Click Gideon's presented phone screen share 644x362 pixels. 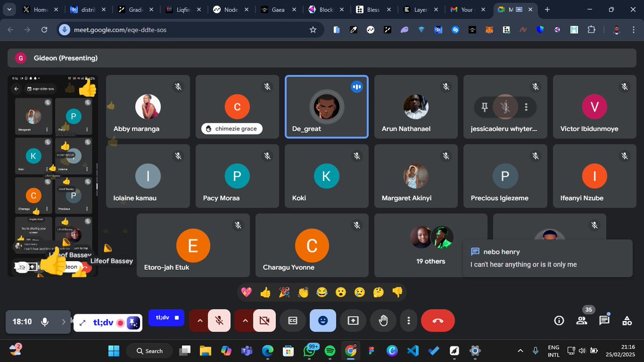pos(53,176)
